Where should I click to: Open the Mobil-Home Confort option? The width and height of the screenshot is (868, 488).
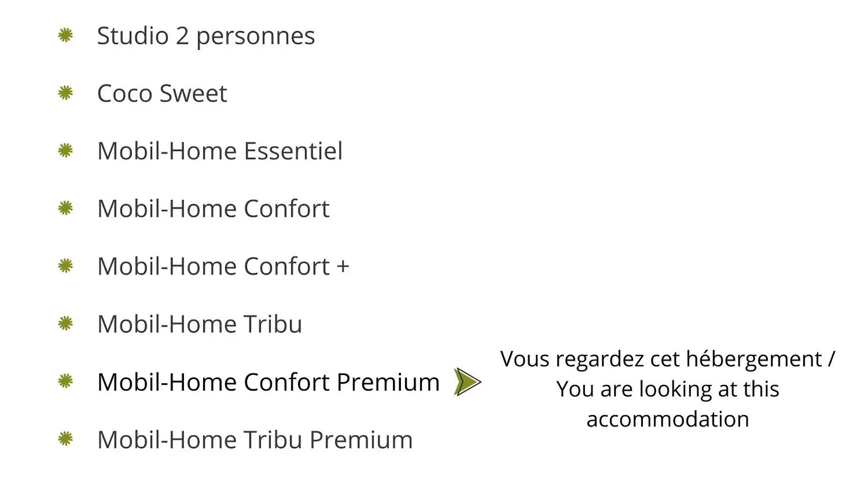213,209
